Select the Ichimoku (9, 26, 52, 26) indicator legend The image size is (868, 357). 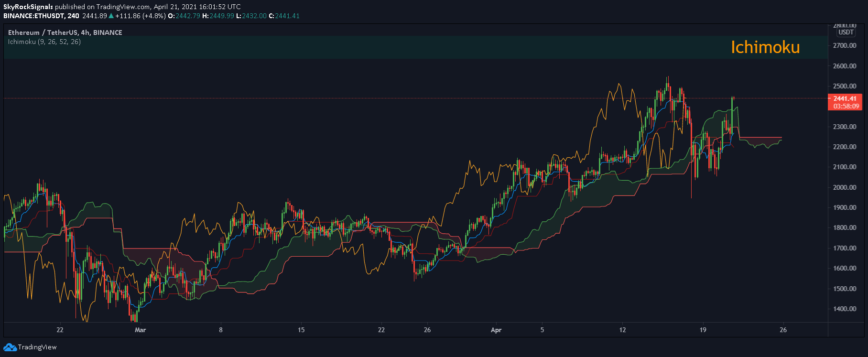(44, 42)
